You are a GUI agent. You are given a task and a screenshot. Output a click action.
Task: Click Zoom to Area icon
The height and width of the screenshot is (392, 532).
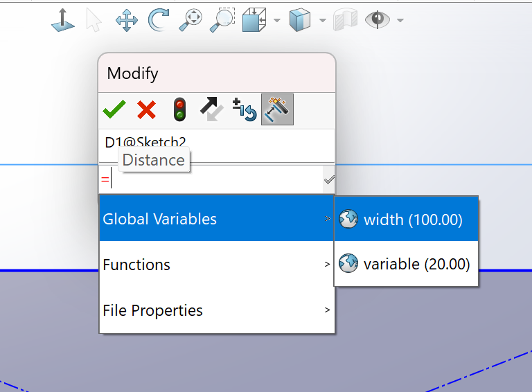click(x=222, y=20)
